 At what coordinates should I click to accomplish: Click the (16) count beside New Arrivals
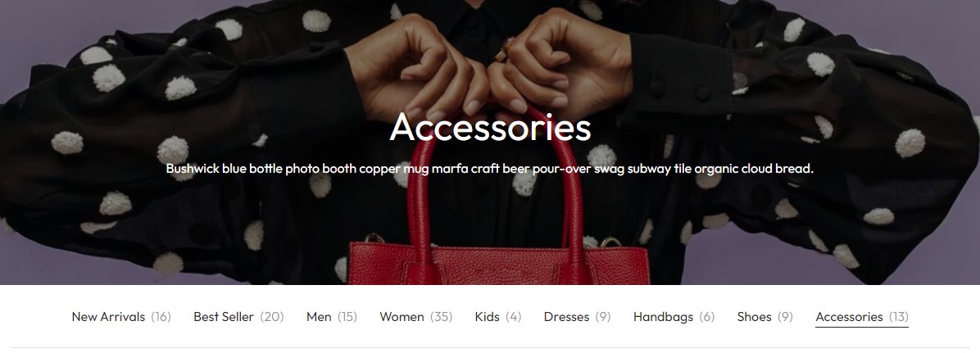pyautogui.click(x=161, y=317)
